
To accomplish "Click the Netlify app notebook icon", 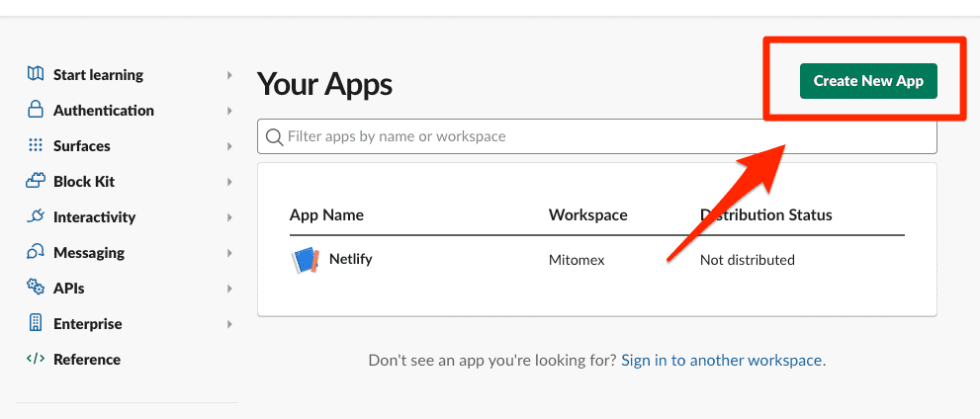I will pyautogui.click(x=306, y=260).
